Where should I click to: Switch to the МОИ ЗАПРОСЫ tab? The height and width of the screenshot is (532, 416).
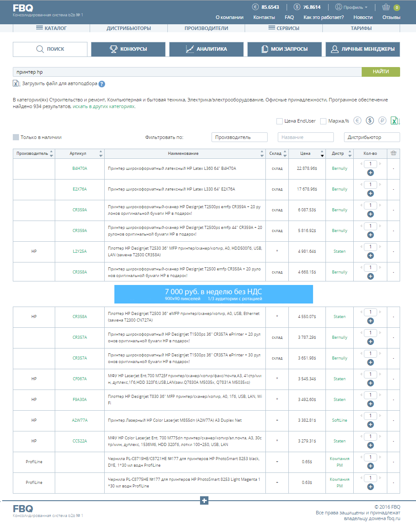(x=285, y=49)
